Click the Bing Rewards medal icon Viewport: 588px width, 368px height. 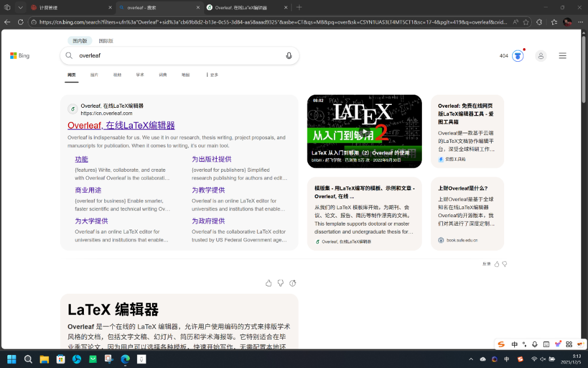(517, 56)
